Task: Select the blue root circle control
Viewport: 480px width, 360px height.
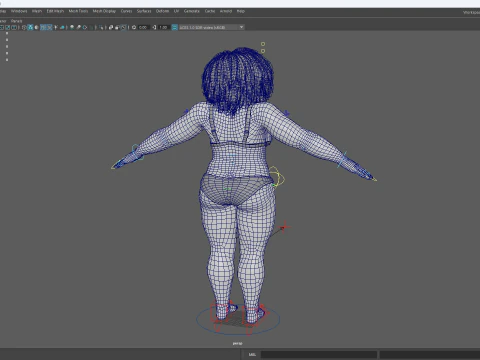Action: click(x=238, y=319)
